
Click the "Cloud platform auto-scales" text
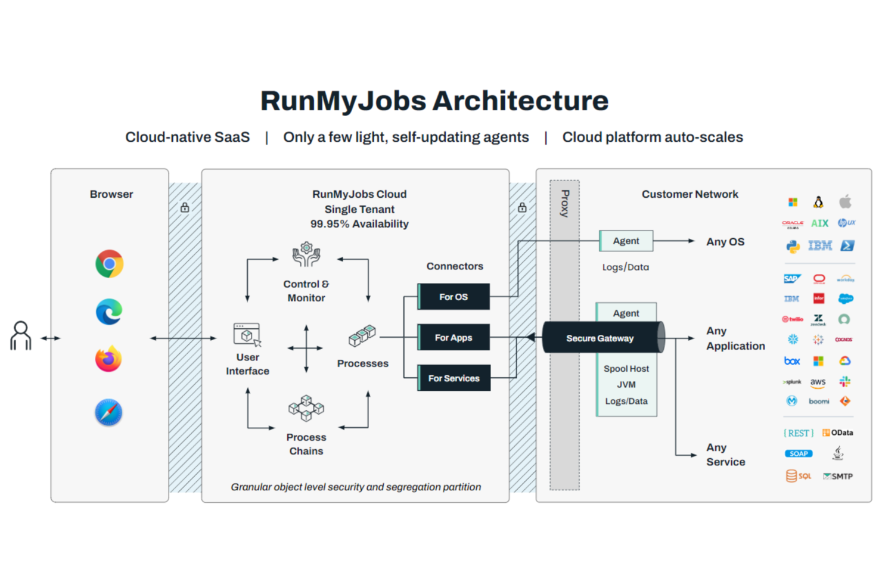pos(653,138)
